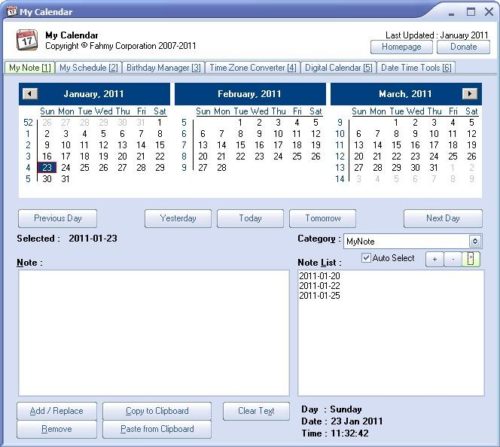Select February 5 in the calendar
The width and height of the screenshot is (500, 447).
point(316,122)
